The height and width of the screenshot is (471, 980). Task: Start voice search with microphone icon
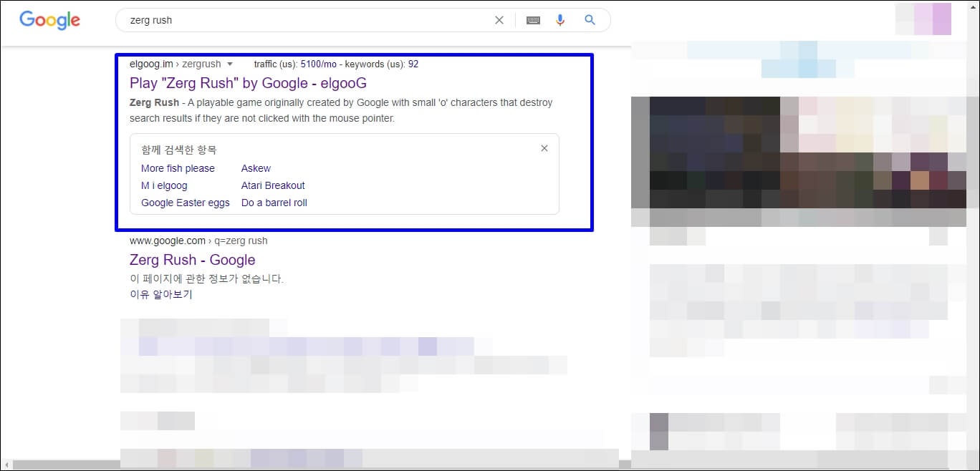coord(560,20)
